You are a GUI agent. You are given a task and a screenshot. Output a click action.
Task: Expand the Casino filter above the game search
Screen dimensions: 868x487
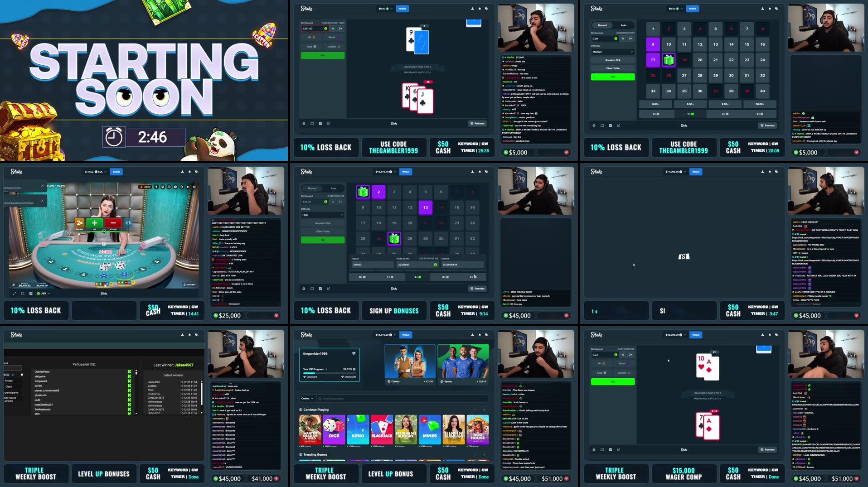pos(307,398)
